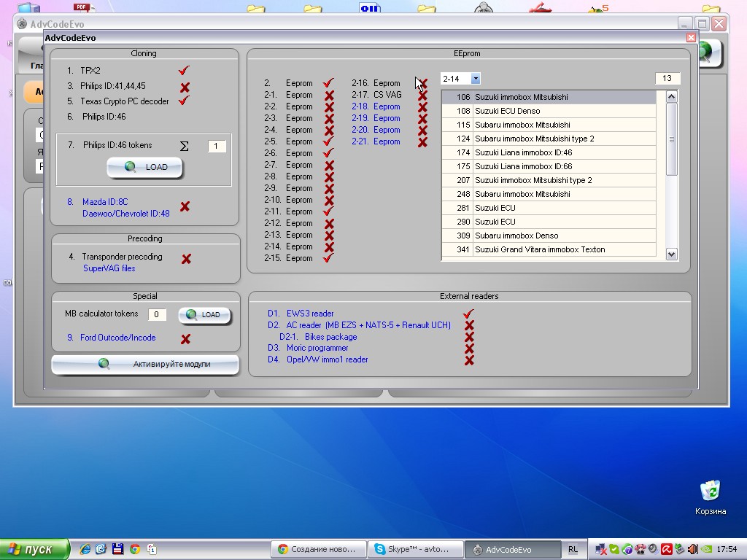
Task: Expand the 2-14 Eeprom selection dropdown
Action: (476, 79)
